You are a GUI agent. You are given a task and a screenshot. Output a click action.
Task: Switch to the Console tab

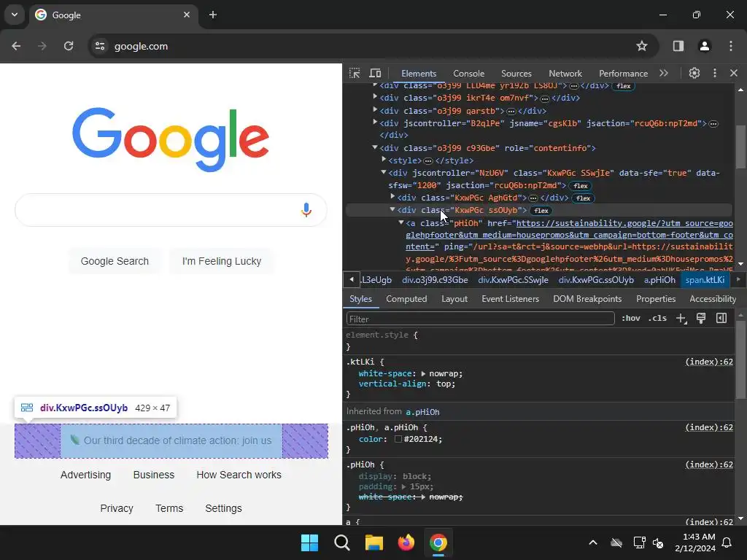click(469, 74)
